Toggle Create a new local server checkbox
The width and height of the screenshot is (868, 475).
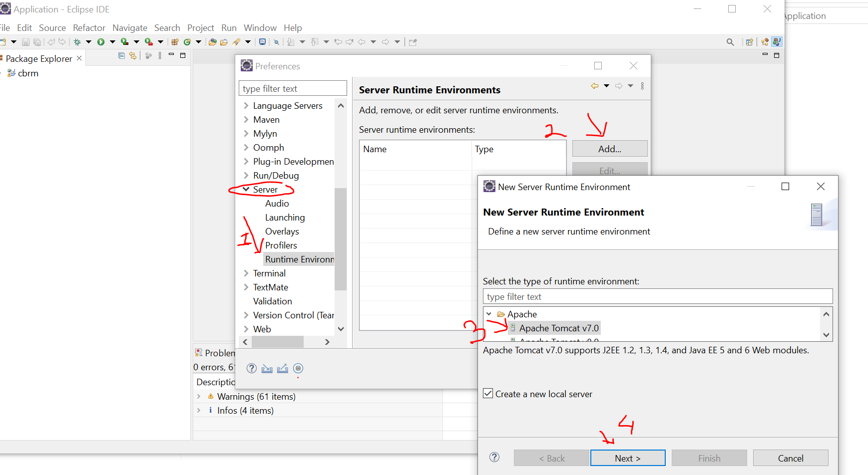coord(488,393)
